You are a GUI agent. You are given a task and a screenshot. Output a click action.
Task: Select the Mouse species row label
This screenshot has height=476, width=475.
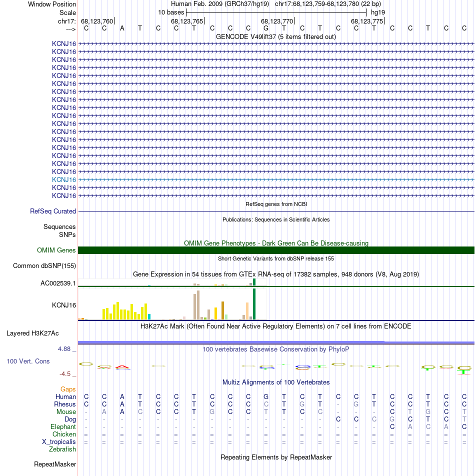[66, 411]
